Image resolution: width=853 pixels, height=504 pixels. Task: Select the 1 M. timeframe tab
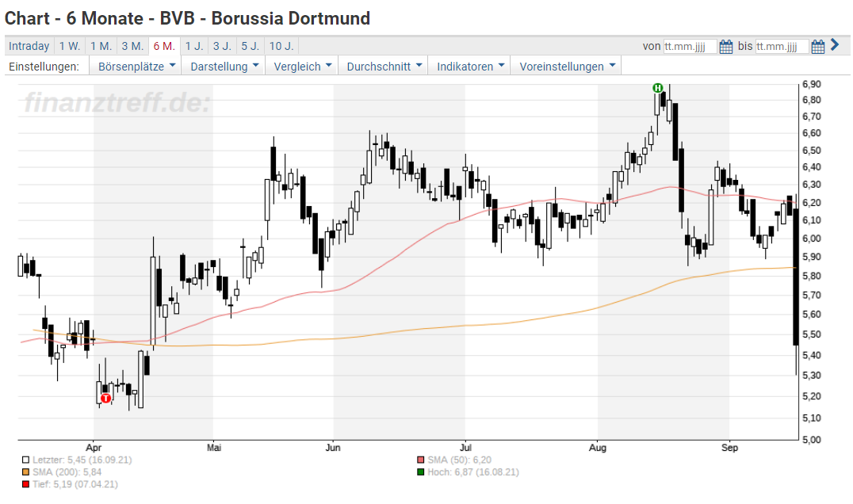(101, 46)
